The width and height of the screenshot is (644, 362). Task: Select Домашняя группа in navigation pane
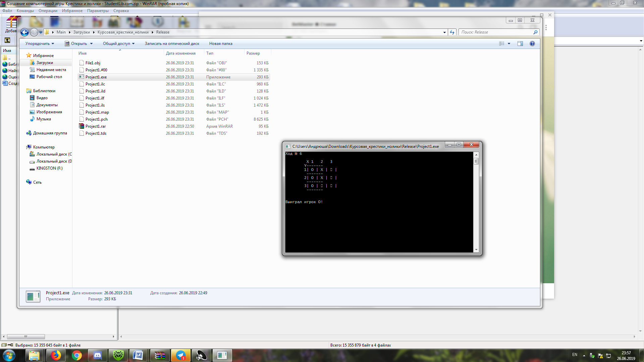click(50, 133)
